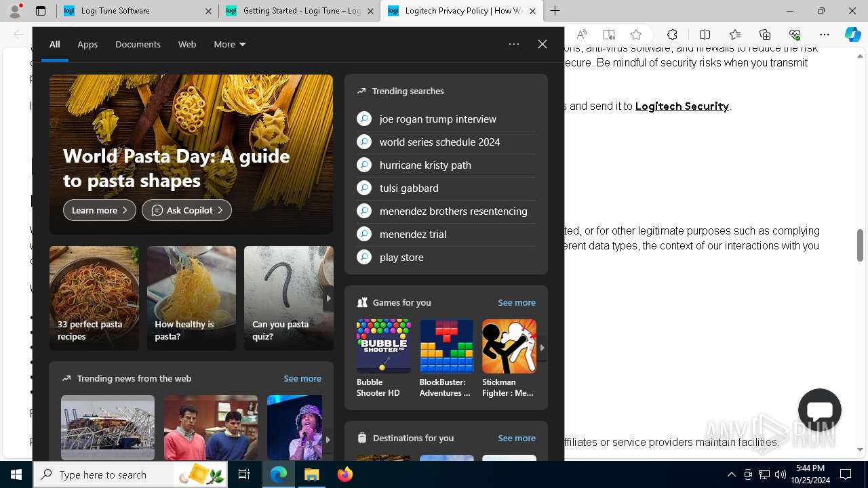
Task: Open Firefox from the taskbar
Action: 345,474
